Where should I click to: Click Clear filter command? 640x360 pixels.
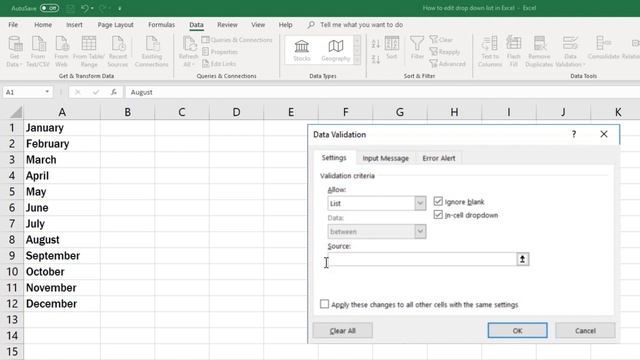click(441, 40)
